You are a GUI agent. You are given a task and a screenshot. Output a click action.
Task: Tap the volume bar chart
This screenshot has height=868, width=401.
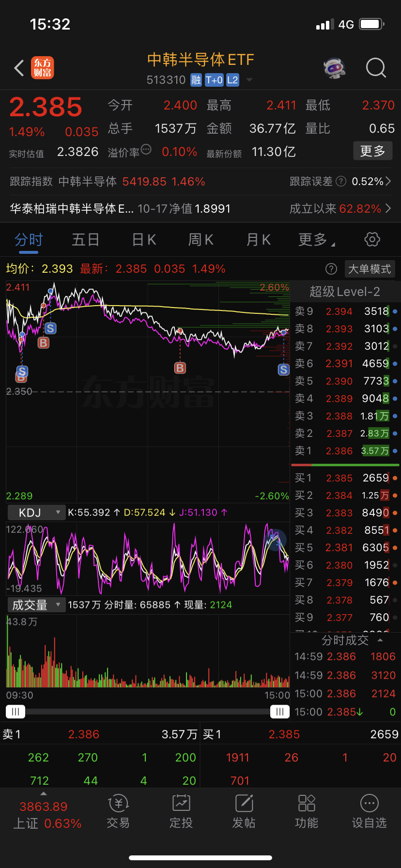point(148,651)
